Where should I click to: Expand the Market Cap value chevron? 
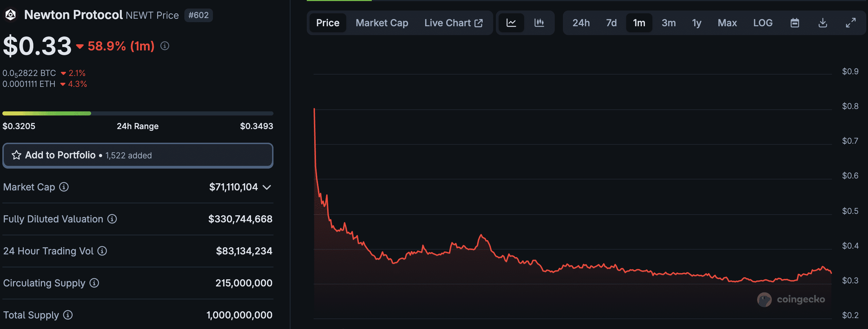point(267,187)
